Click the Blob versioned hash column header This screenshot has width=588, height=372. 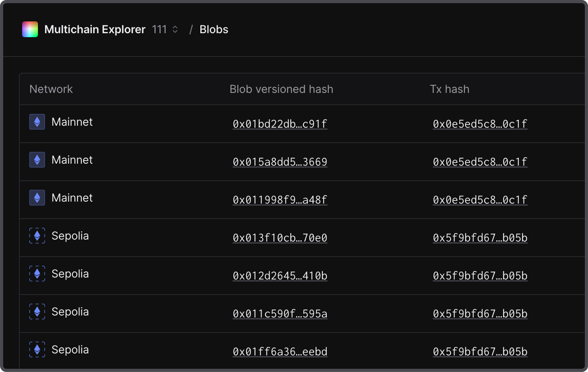[281, 89]
